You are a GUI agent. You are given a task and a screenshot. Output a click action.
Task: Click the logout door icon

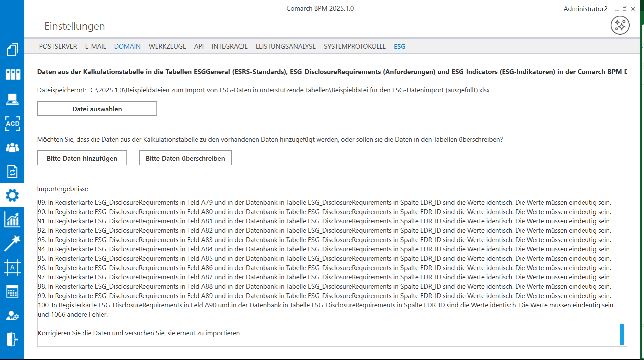coord(12,339)
